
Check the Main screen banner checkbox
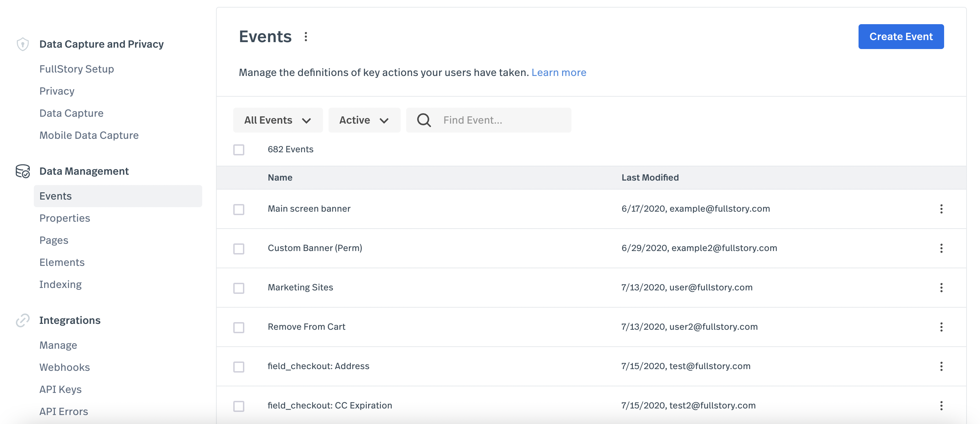point(239,209)
